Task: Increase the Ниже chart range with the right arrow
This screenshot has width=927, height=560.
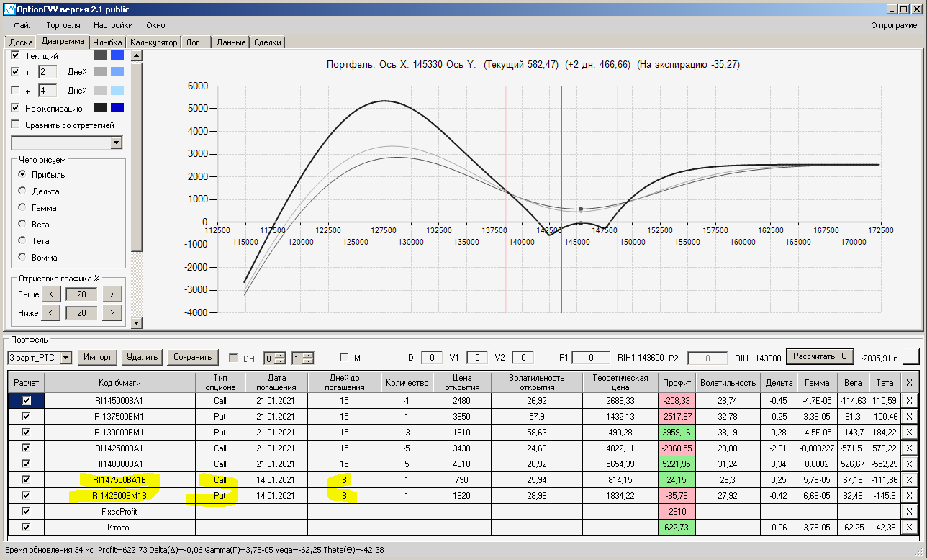Action: [x=112, y=313]
